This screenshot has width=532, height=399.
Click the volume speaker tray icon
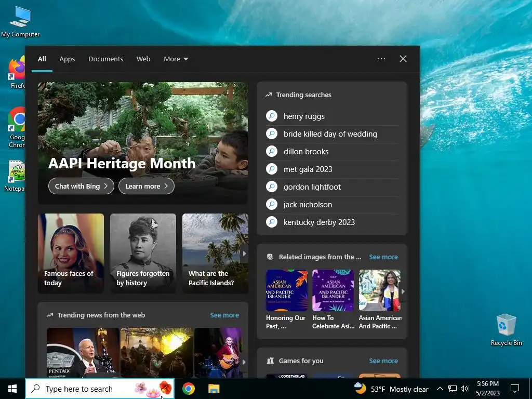point(464,389)
